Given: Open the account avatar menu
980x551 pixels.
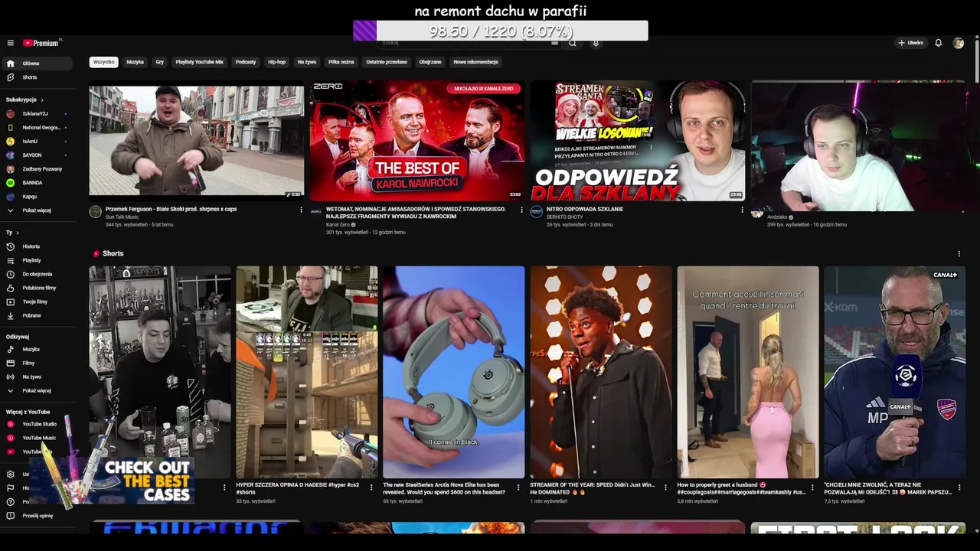Looking at the screenshot, I should (x=958, y=43).
